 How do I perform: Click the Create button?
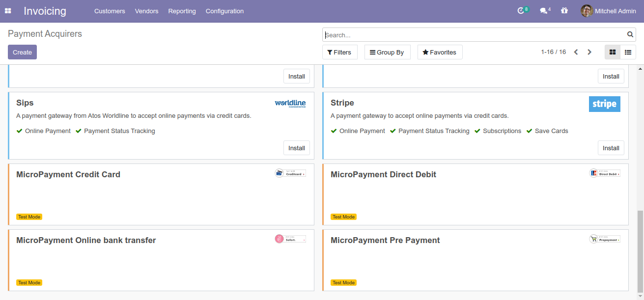pyautogui.click(x=22, y=52)
